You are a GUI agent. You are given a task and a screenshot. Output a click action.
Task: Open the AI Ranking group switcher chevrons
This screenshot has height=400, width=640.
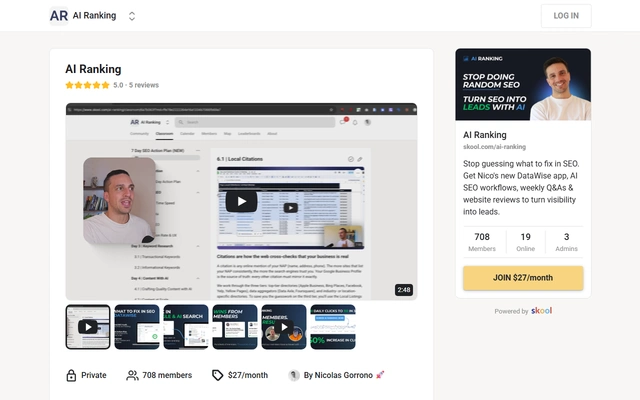pos(132,16)
